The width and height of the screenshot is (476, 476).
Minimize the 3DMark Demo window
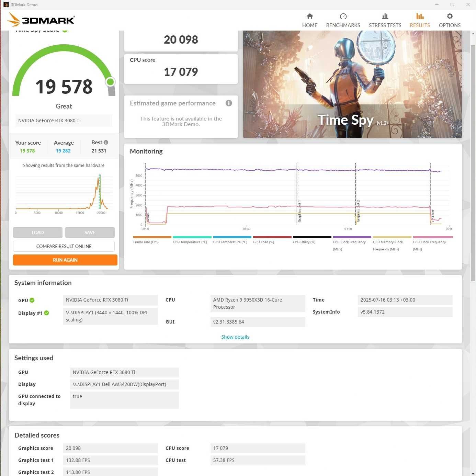point(437,4)
